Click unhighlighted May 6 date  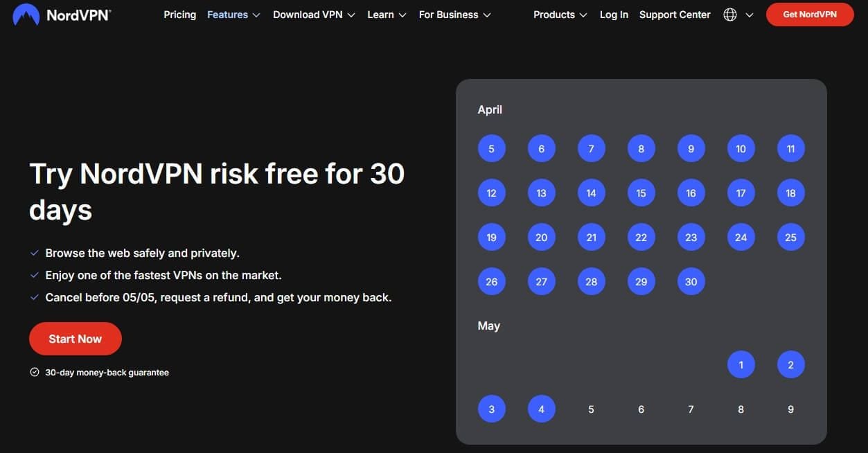click(x=641, y=409)
